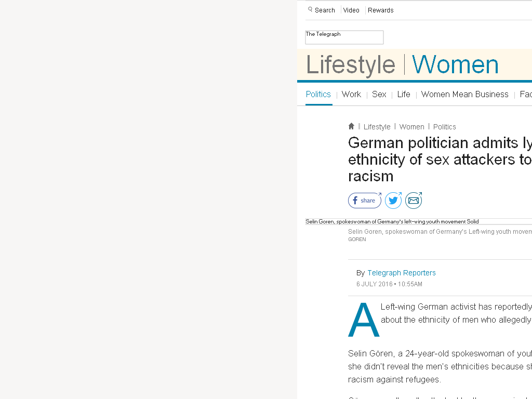This screenshot has height=399, width=532.
Task: Click the search magnifier icon
Action: pyautogui.click(x=310, y=9)
